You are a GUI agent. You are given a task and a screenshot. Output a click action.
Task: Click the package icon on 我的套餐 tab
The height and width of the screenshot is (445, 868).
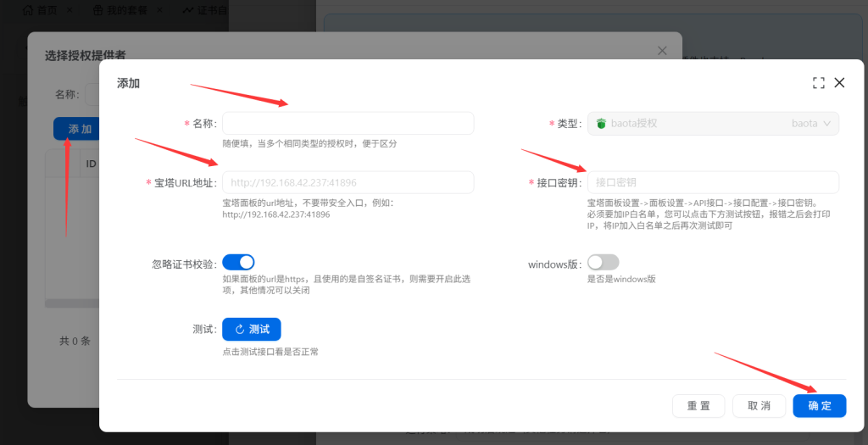pyautogui.click(x=98, y=10)
